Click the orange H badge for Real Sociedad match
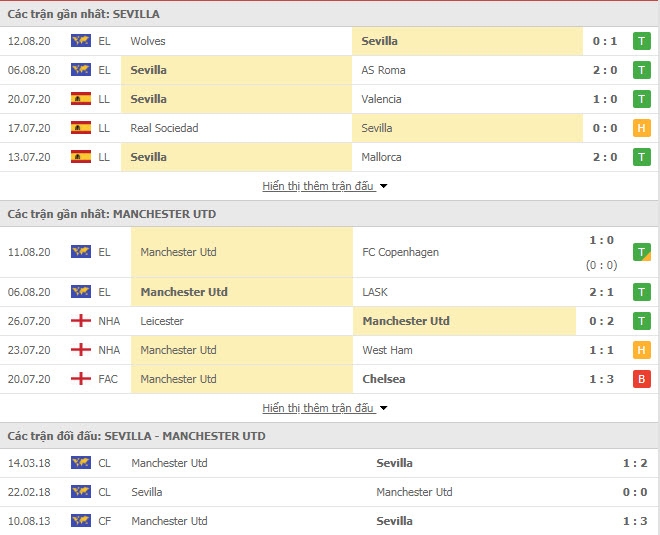Image resolution: width=660 pixels, height=535 pixels. tap(641, 128)
